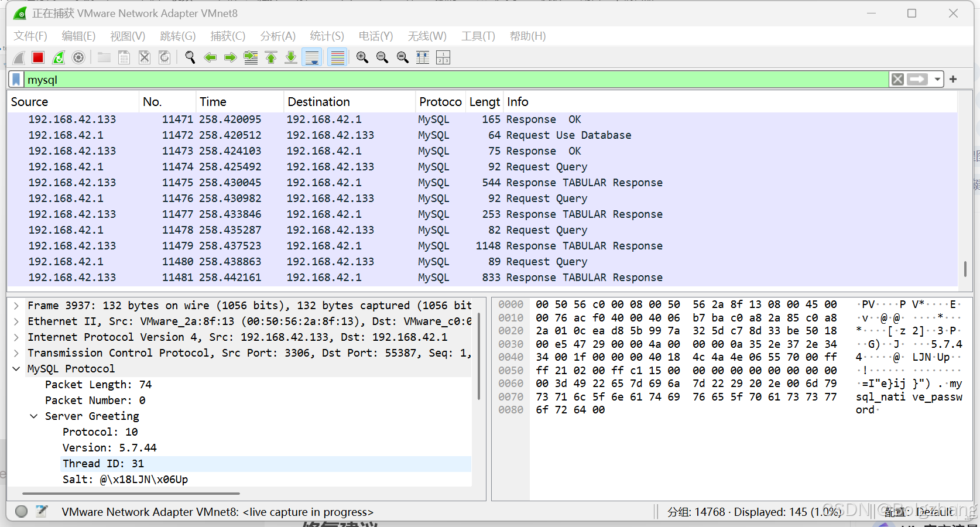Sort by the Time column header
Viewport: 980px width, 527px height.
240,102
